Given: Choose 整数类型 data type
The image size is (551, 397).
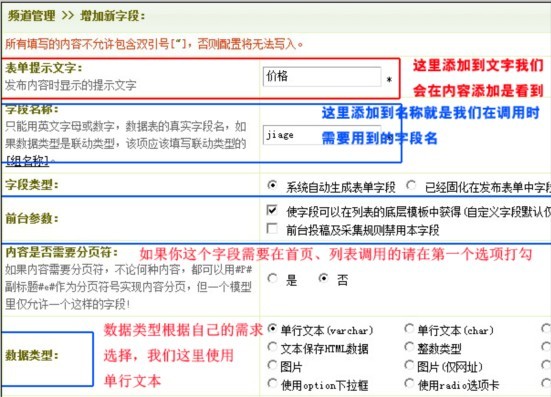Looking at the screenshot, I should (x=409, y=347).
